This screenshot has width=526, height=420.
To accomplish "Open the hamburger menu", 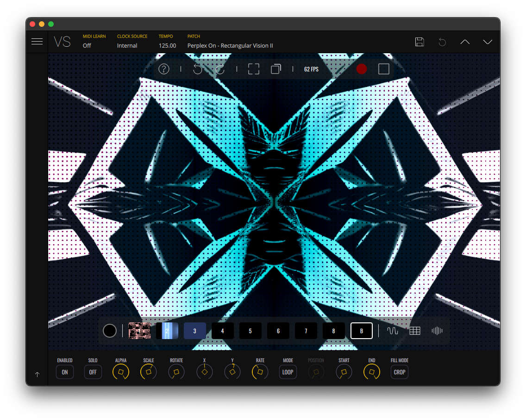I will tap(37, 42).
